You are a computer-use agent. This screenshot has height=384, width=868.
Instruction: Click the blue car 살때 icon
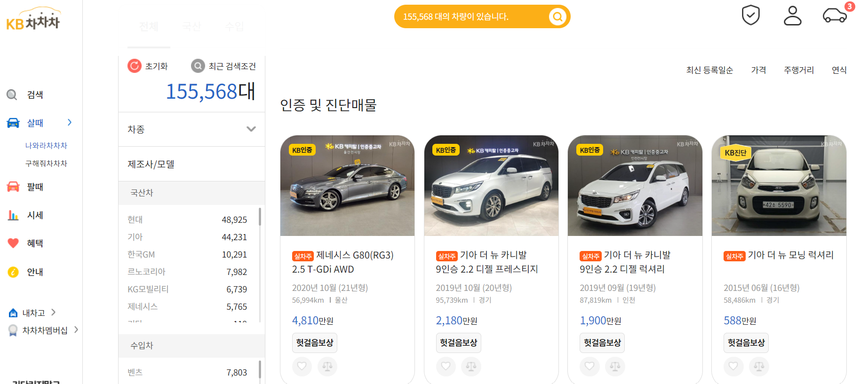(x=13, y=123)
